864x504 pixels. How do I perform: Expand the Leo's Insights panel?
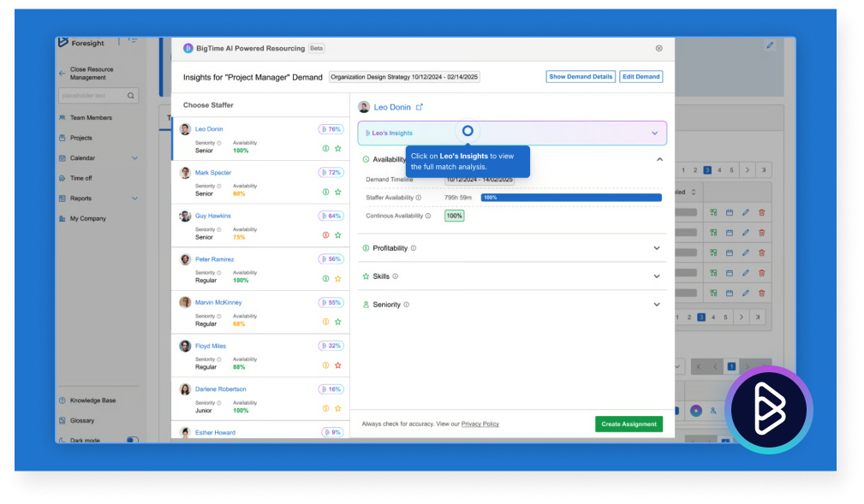click(512, 133)
